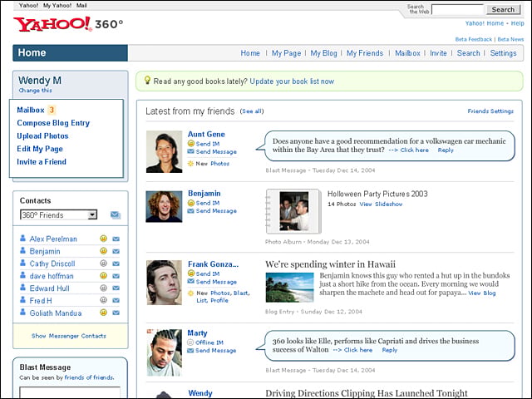Click Mail link in top Yahoo bar
This screenshot has height=399, width=532.
pos(81,6)
